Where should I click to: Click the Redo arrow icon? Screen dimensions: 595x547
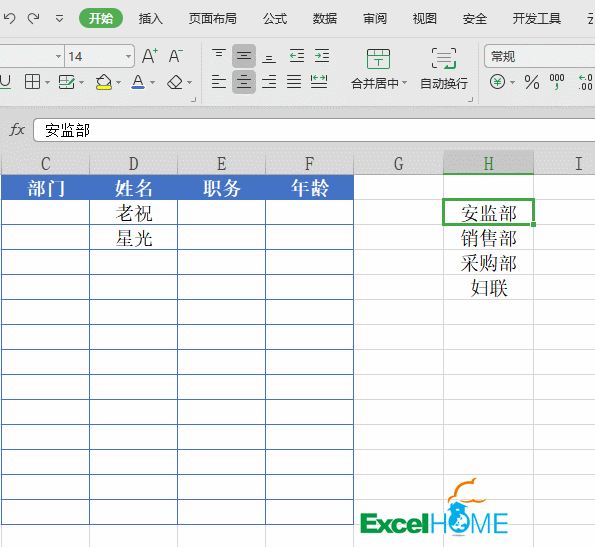pyautogui.click(x=34, y=18)
